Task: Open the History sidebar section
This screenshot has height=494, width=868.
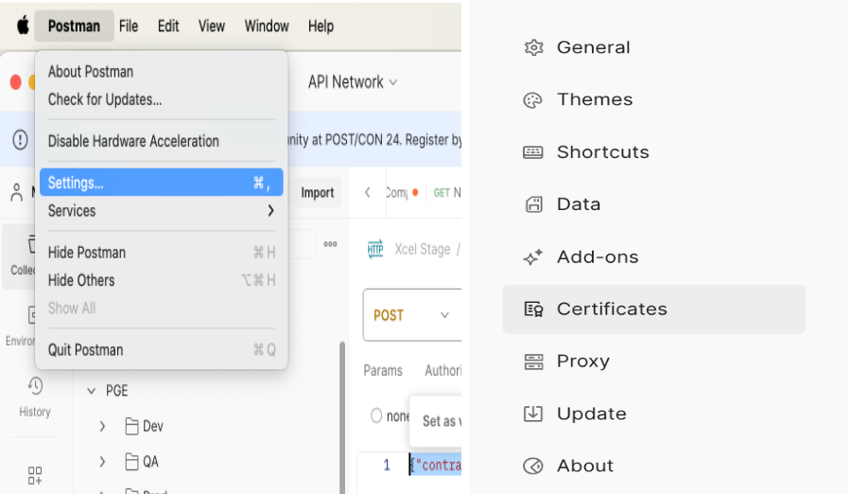Action: (x=35, y=397)
